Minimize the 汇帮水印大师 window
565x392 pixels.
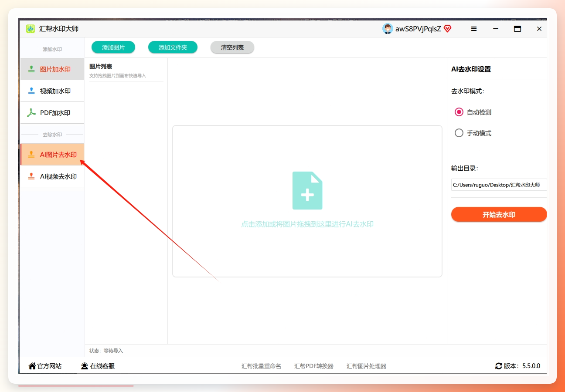(x=496, y=29)
